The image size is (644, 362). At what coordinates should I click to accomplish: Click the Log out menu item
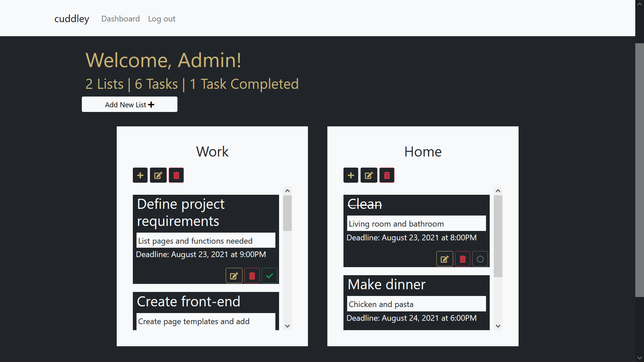(x=162, y=18)
